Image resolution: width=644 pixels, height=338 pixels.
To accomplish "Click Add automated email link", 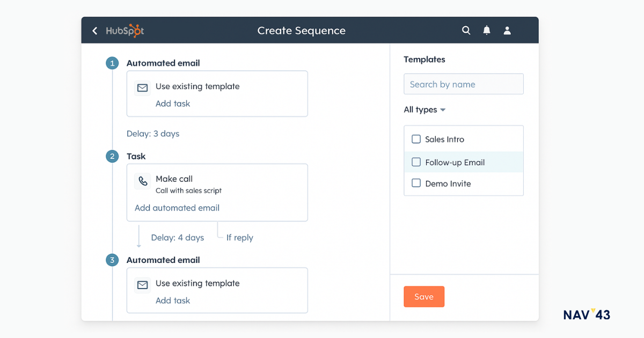I will [x=177, y=208].
